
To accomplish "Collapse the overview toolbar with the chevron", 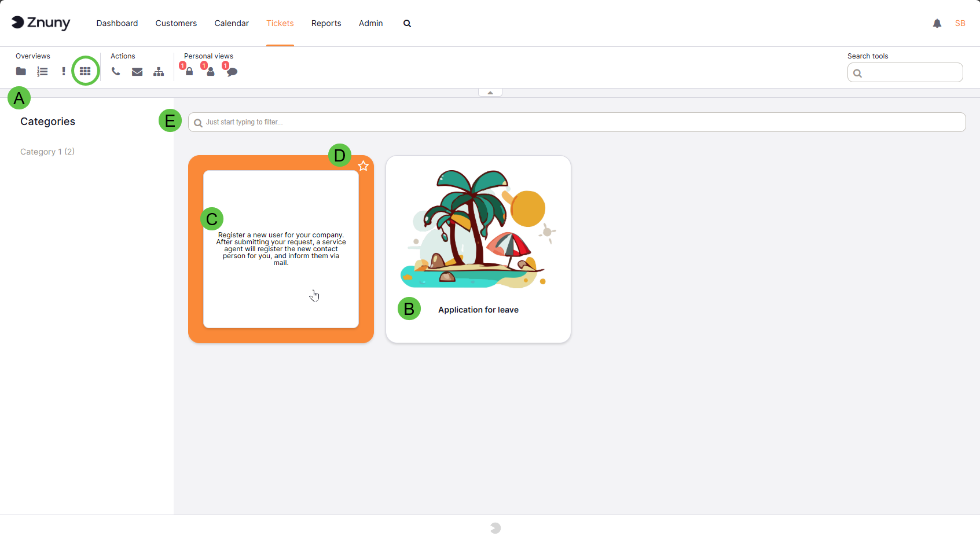I will pyautogui.click(x=490, y=91).
